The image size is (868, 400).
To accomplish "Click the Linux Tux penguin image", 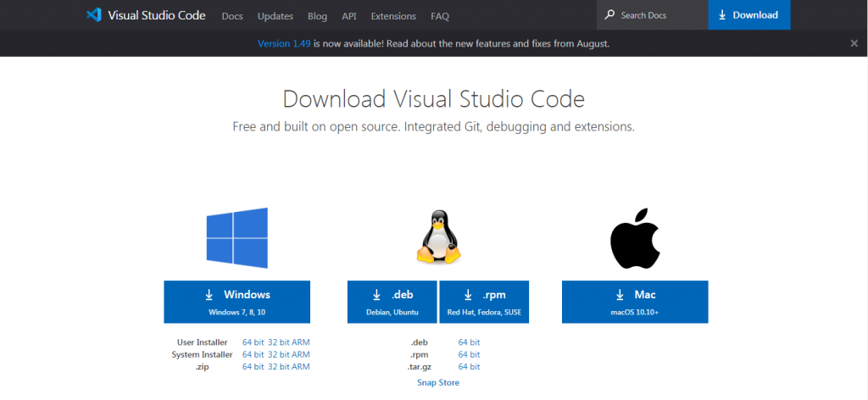I will click(438, 236).
